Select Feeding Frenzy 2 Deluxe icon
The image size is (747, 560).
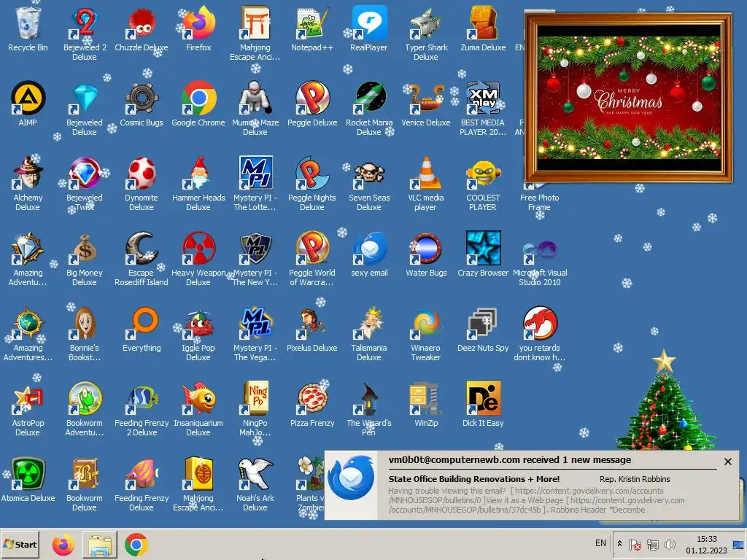[x=142, y=409]
